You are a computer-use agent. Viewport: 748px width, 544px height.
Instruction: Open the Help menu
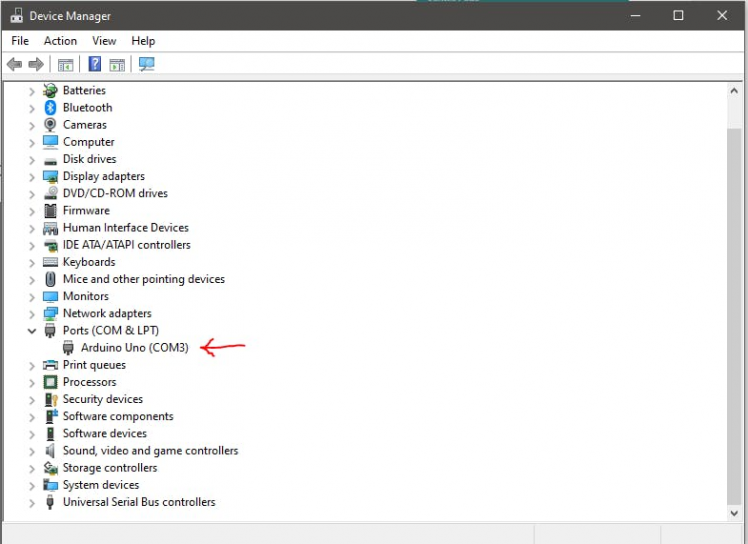point(143,41)
